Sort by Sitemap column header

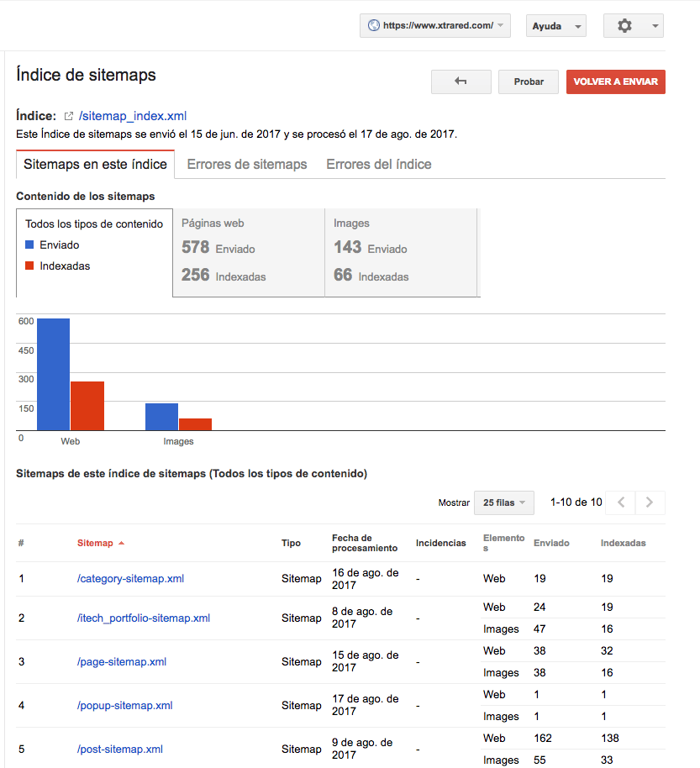95,543
